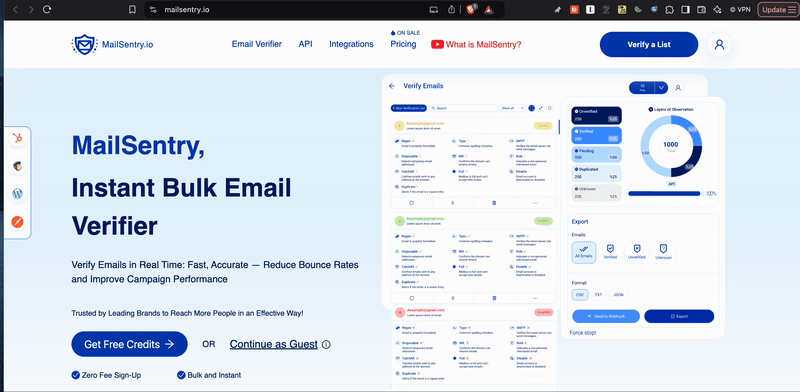
Task: Click the YouTube icon before What is MailSentry
Action: pos(437,44)
